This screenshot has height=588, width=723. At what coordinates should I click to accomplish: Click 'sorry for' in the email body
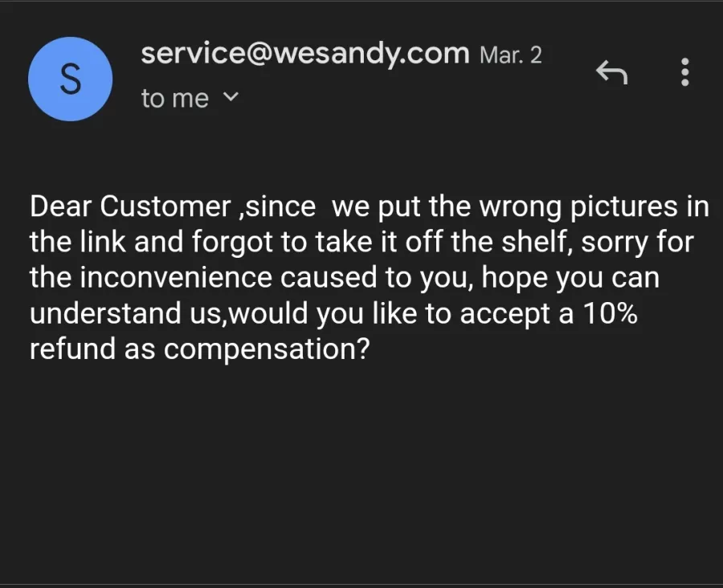tap(637, 242)
